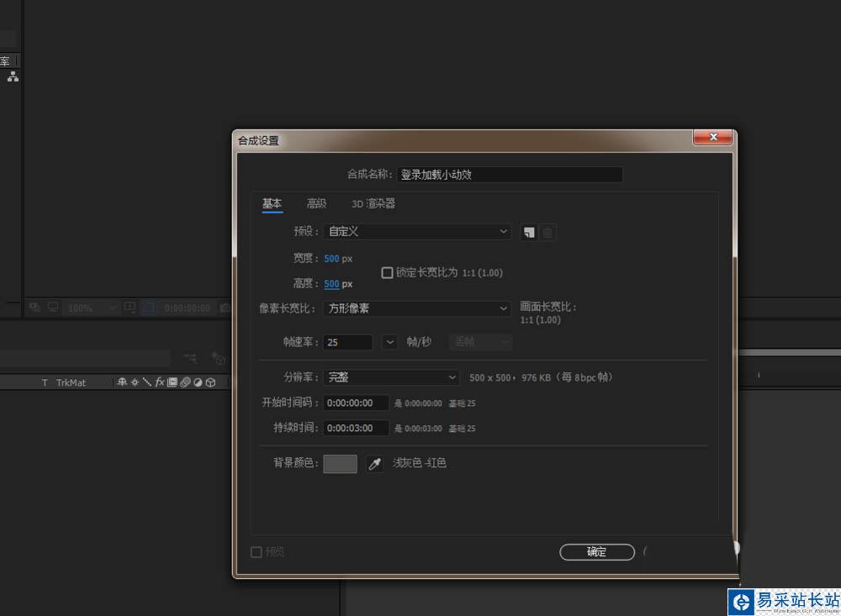Screen dimensions: 841x616
Task: Click the 背景颜色 gray color swatch
Action: [340, 464]
